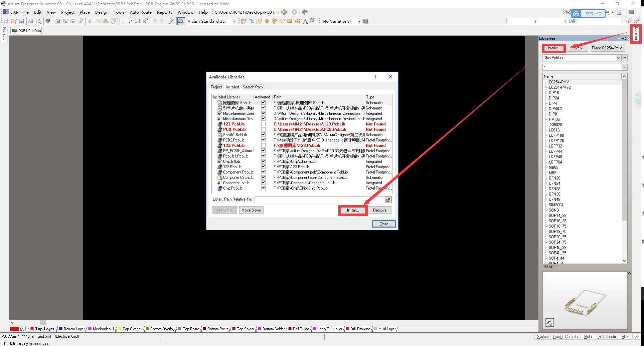Screen dimensions: 644x346
Task: Open Chip.PcbLib library selector dropdown
Action: click(x=618, y=58)
